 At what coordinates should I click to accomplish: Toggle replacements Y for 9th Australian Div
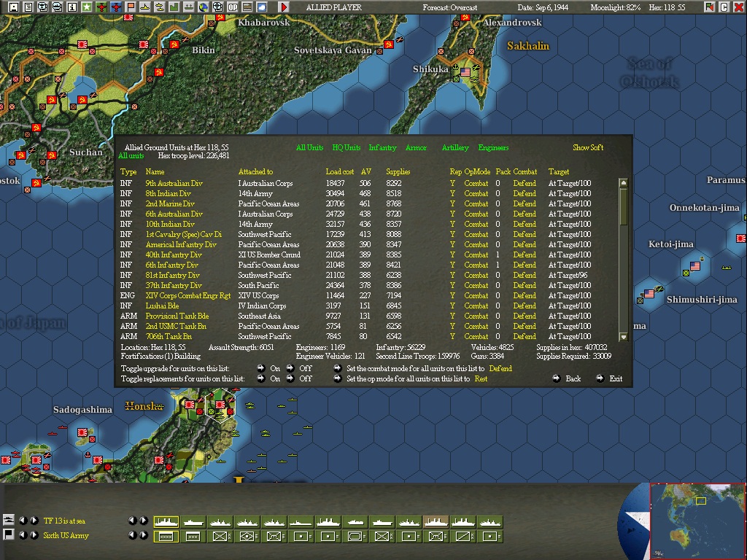point(452,183)
